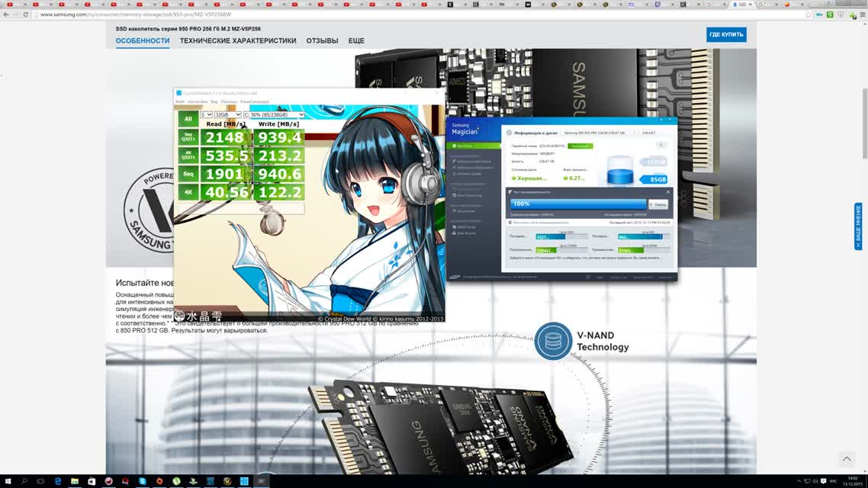Click the system tray clock showing 14:02
The image size is (868, 488).
pos(853,481)
